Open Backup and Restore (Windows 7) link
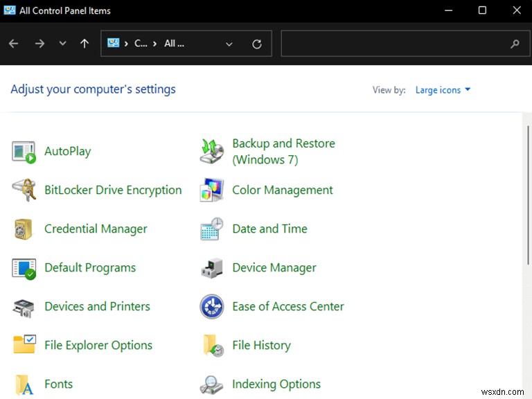Screen dimensions: 532x399 coord(283,151)
